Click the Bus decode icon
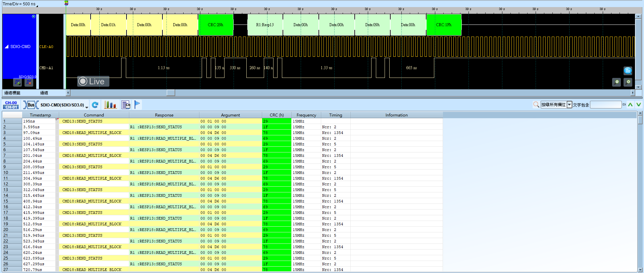The height and width of the screenshot is (273, 644). point(31,105)
